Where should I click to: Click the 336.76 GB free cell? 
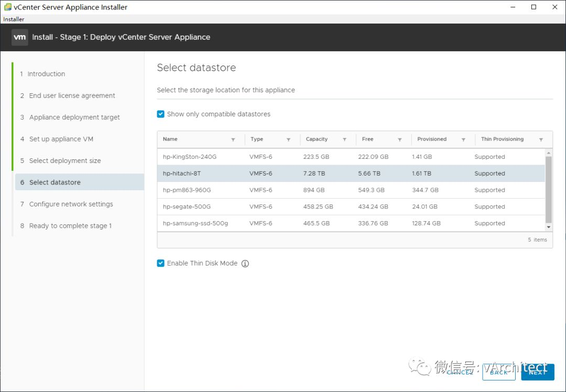tap(373, 223)
